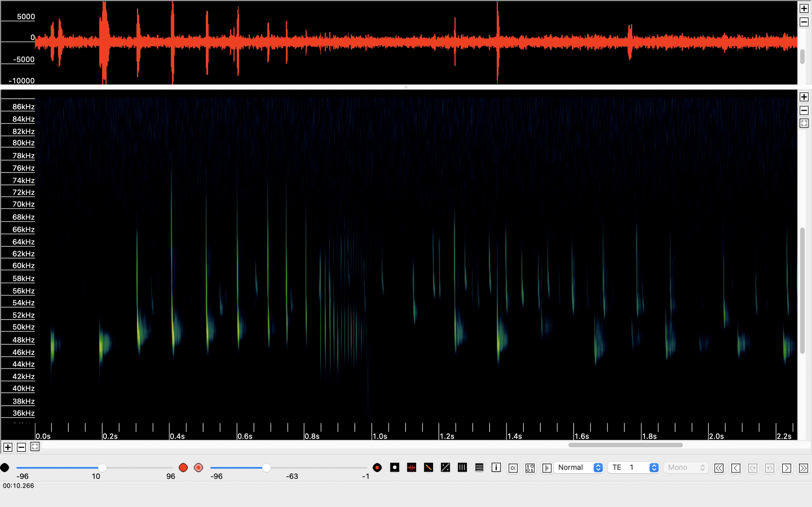The image size is (812, 507).
Task: Open the TE 1 time expansion dropdown
Action: coord(634,467)
